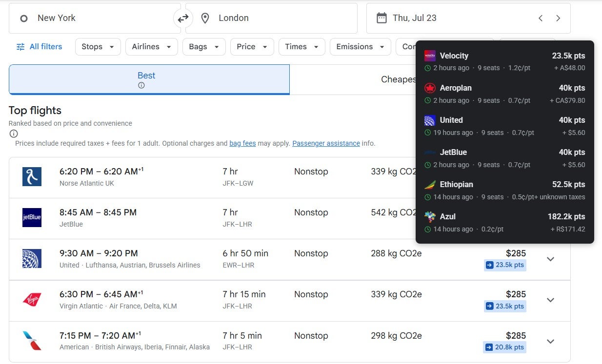
Task: Open All filters panel
Action: 39,47
